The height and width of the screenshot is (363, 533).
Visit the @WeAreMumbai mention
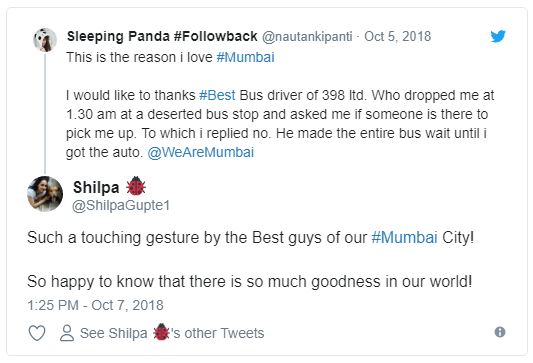coord(201,152)
